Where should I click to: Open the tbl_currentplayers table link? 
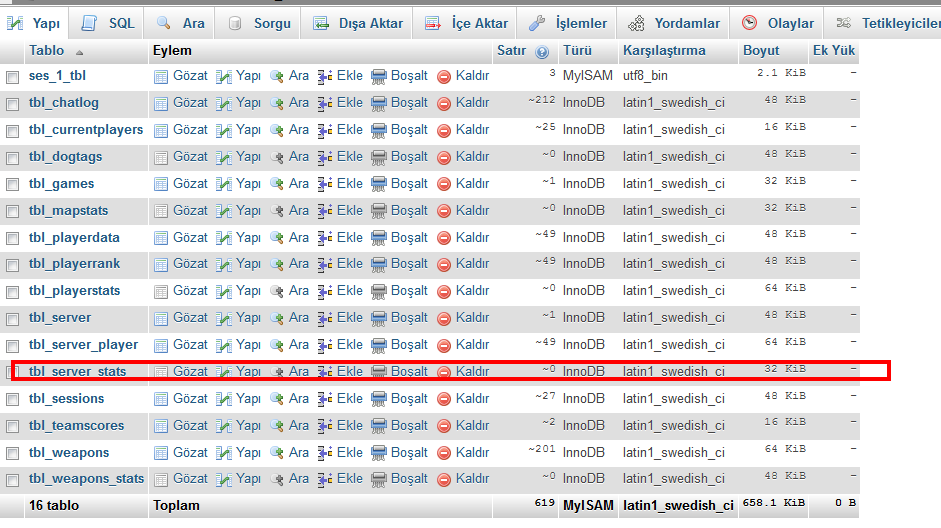click(x=86, y=129)
